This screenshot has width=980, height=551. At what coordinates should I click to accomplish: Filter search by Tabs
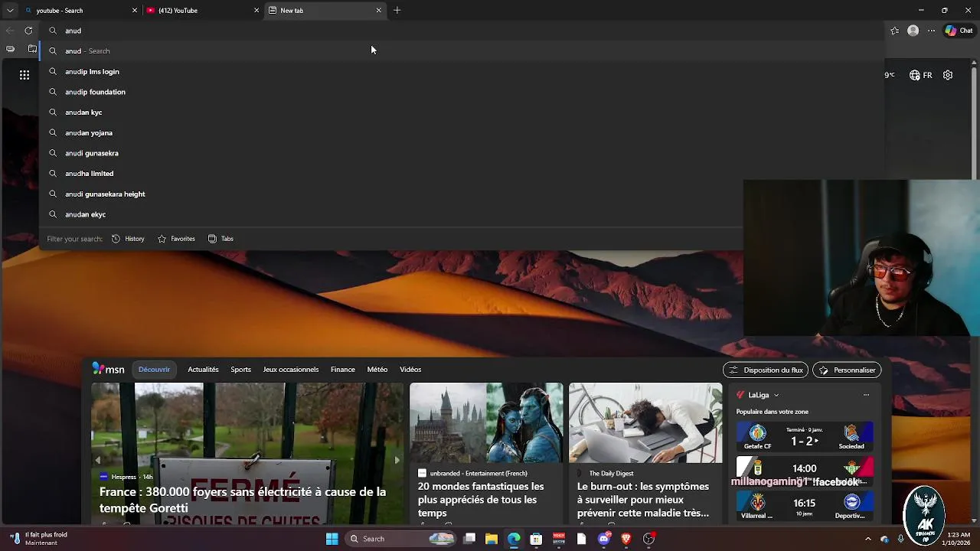220,239
